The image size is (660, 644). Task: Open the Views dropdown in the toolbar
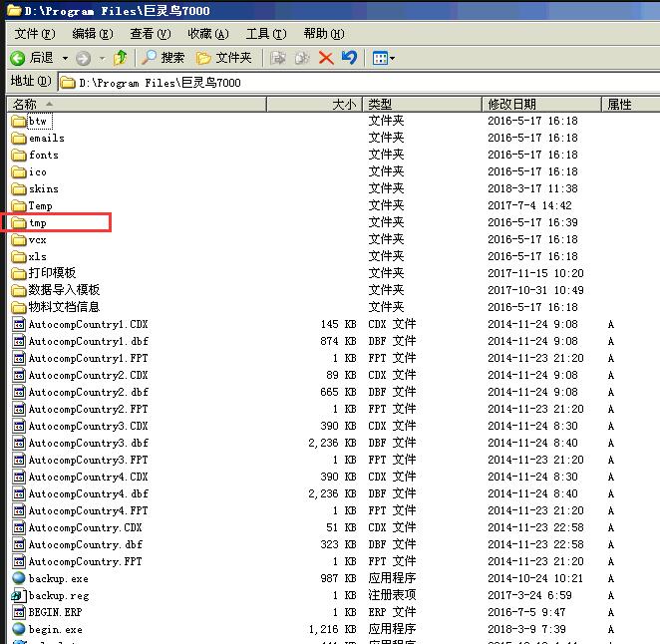click(384, 58)
